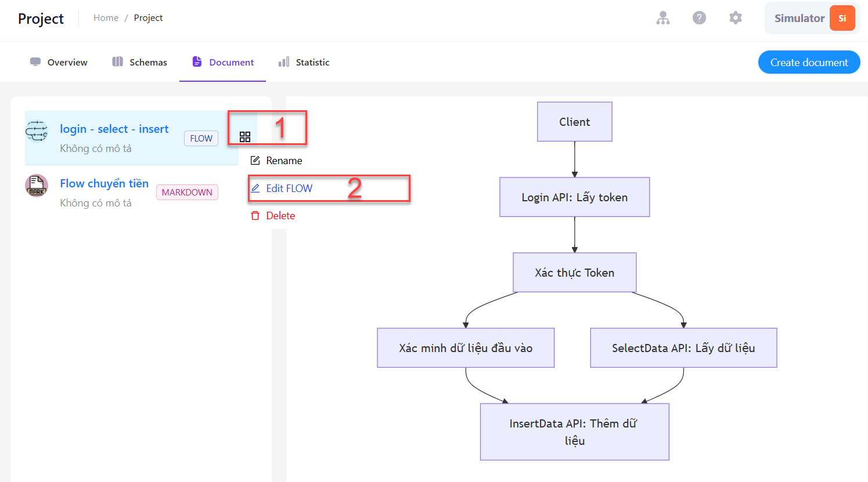This screenshot has height=482, width=868.
Task: Click the Schemas tab book icon
Action: [x=118, y=62]
